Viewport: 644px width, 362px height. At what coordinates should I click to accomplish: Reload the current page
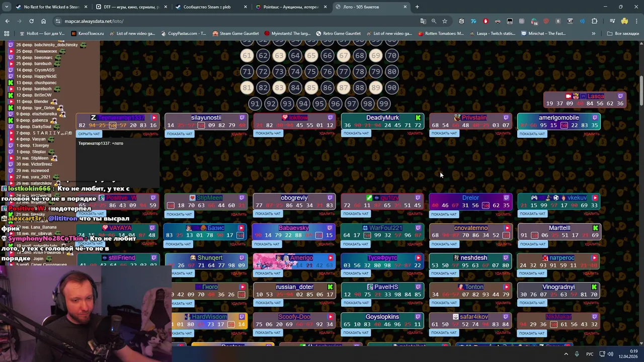click(31, 21)
